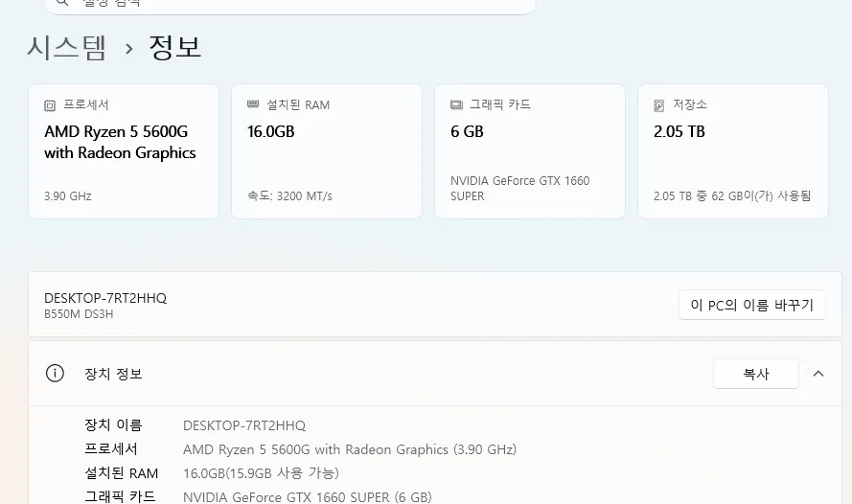
Task: Click the 정보 breadcrumb title
Action: (x=175, y=48)
